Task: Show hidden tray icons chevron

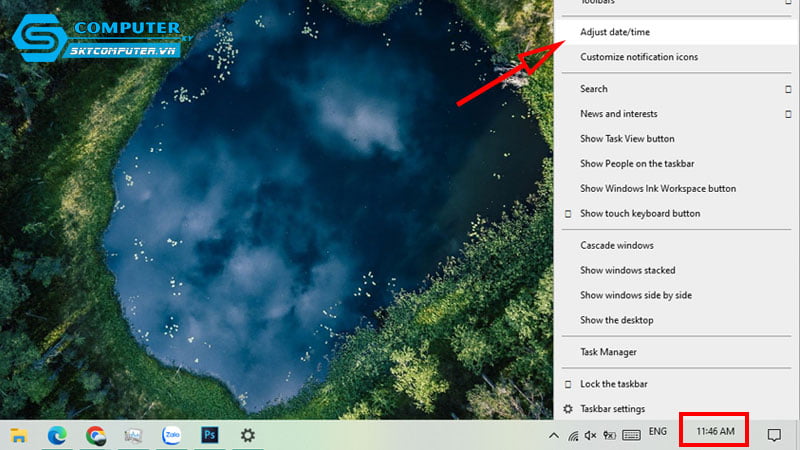Action: tap(554, 435)
